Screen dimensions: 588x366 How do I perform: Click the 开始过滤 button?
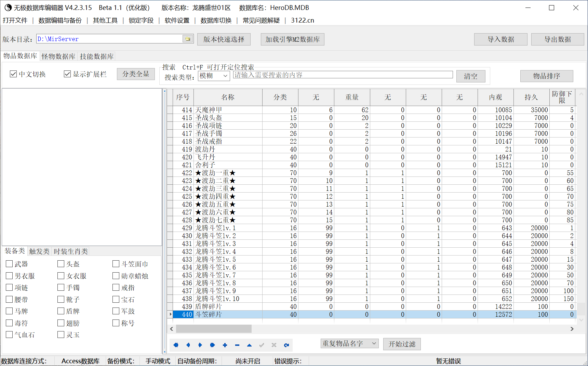(x=402, y=344)
